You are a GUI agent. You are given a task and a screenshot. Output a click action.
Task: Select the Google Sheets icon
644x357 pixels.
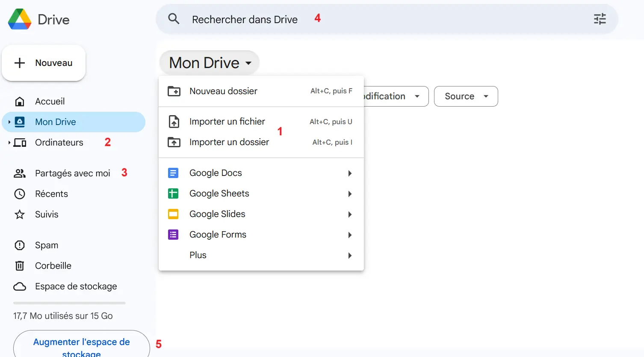pos(173,193)
